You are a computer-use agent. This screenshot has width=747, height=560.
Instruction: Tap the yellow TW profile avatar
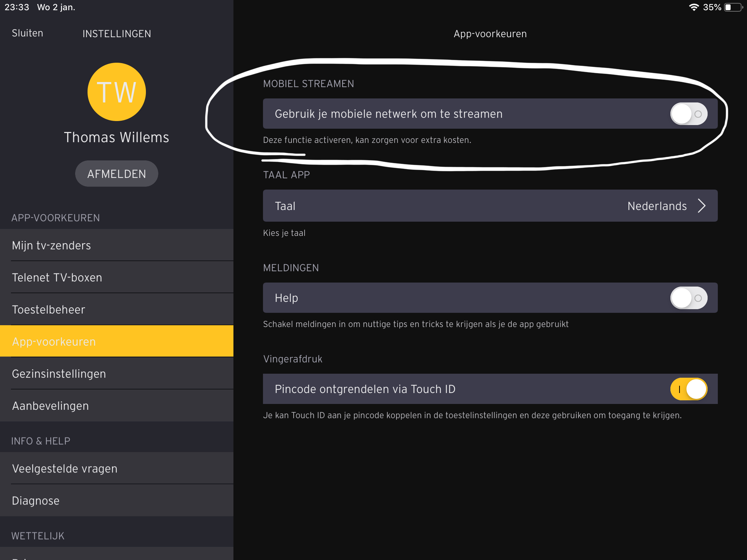point(116,92)
